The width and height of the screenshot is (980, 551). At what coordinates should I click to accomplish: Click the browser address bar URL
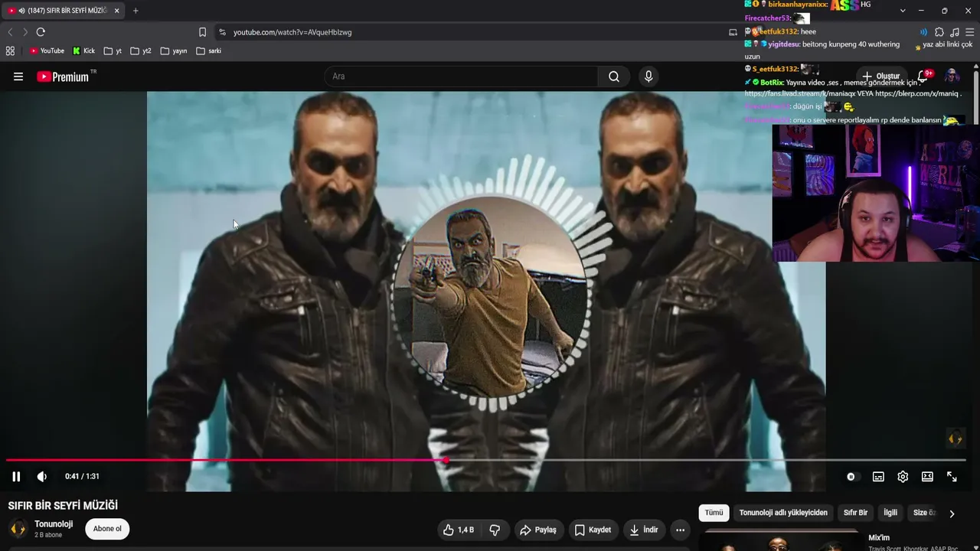coord(292,32)
